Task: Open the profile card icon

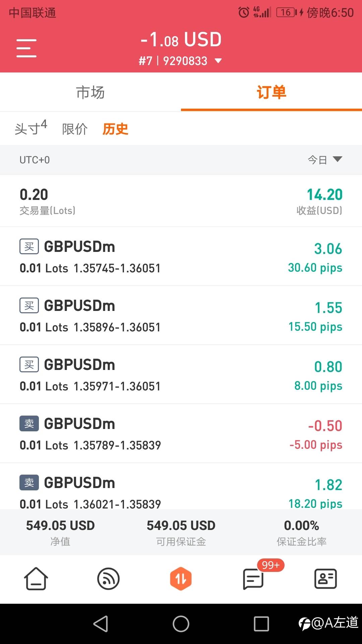Action: click(x=325, y=579)
